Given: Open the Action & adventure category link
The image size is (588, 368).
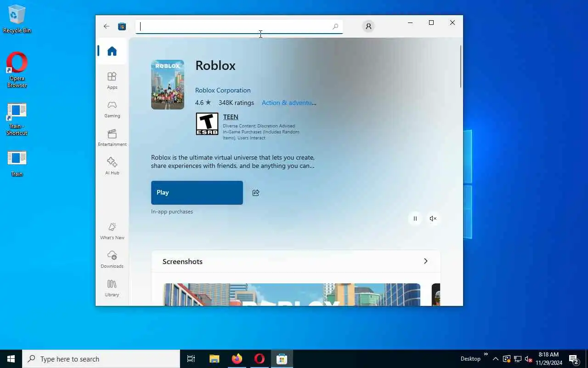Looking at the screenshot, I should 289,103.
